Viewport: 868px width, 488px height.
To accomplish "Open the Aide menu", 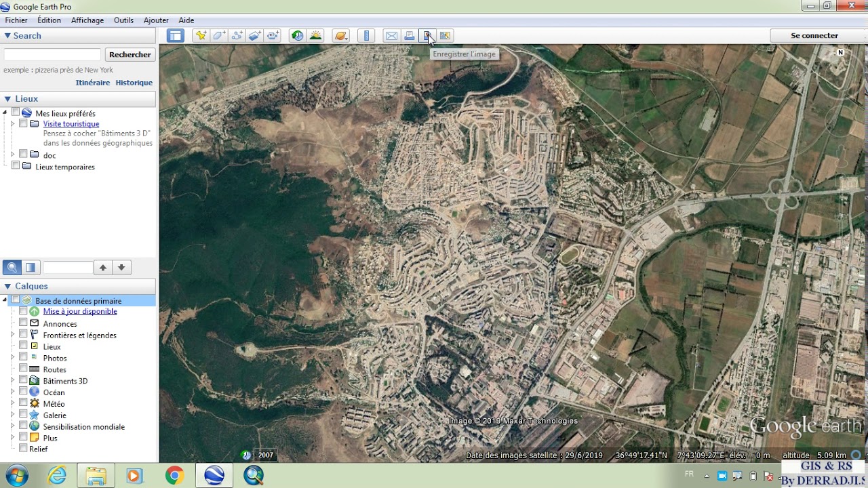I will 186,20.
